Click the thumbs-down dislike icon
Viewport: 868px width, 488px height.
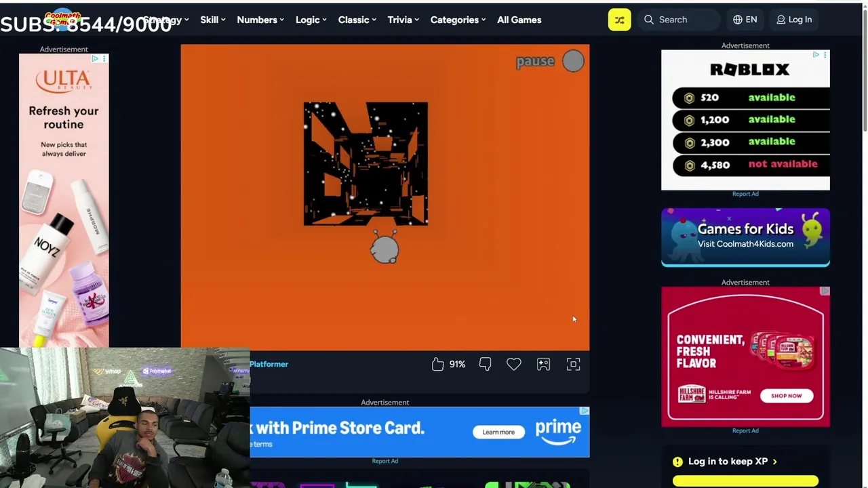coord(485,365)
